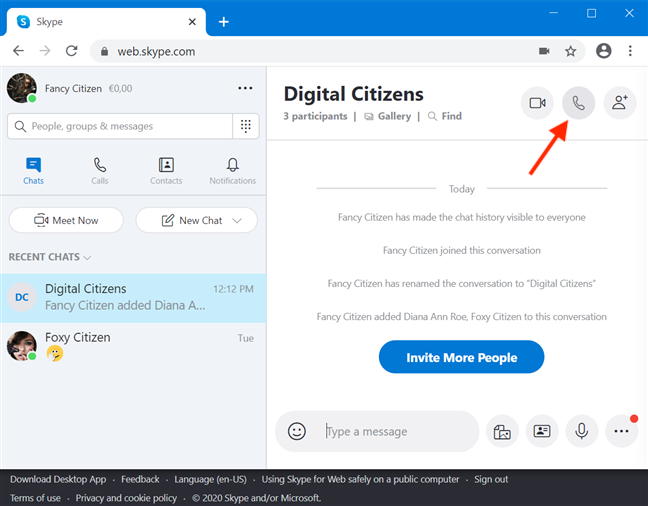Open the camera permission icon in address bar
The height and width of the screenshot is (506, 648).
pyautogui.click(x=544, y=51)
